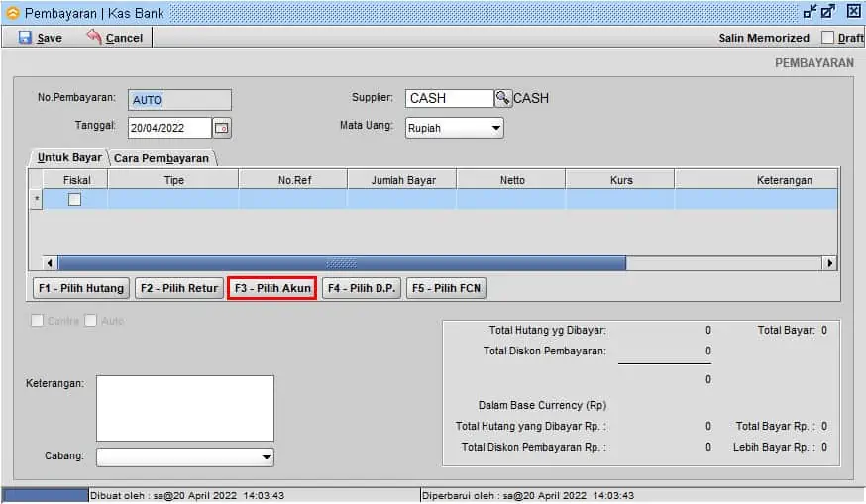Click the Lebih Bayar Rp. label

[774, 448]
